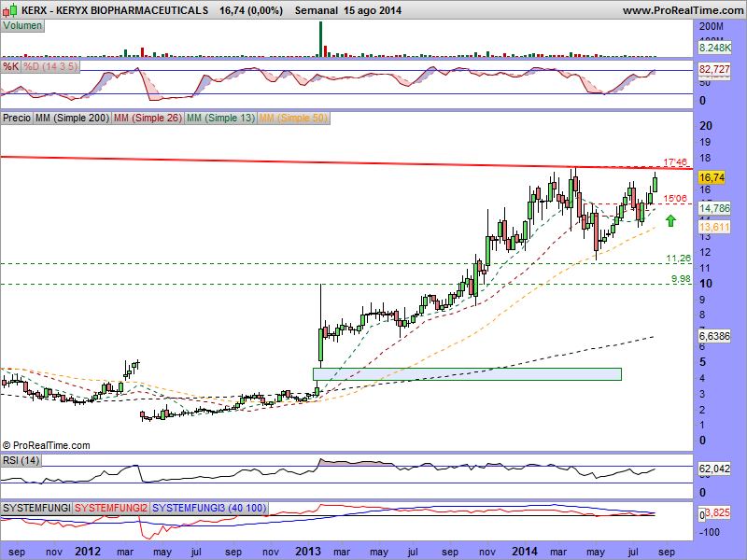The width and height of the screenshot is (747, 560).
Task: Click MM (Simple 13) moving average label
Action: 220,118
